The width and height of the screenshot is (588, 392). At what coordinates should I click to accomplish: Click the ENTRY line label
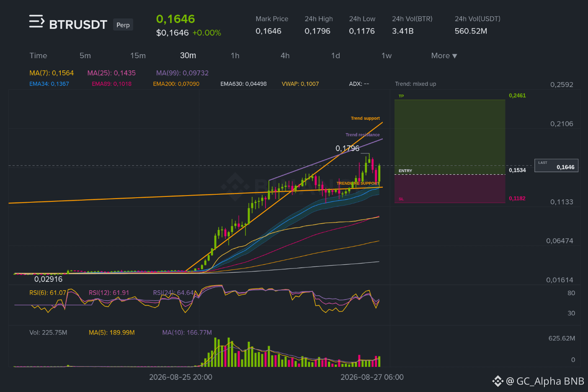tap(405, 171)
